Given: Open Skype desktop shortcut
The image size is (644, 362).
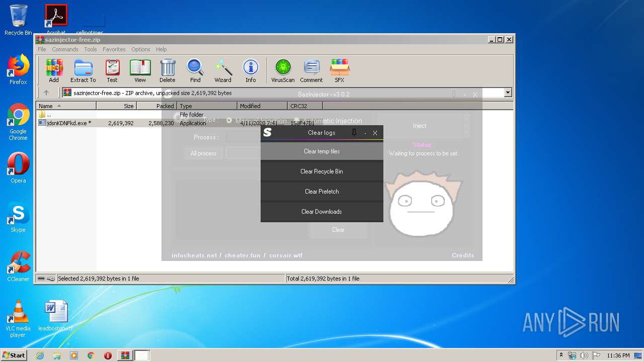Looking at the screenshot, I should pos(18,218).
